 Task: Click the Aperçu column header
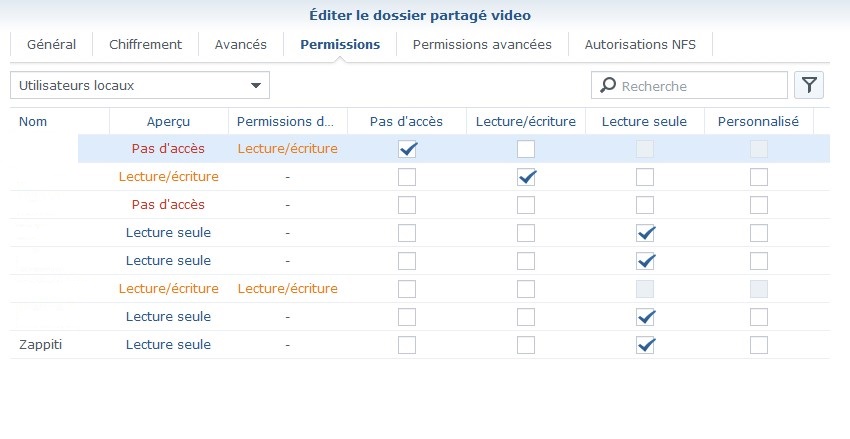click(168, 121)
